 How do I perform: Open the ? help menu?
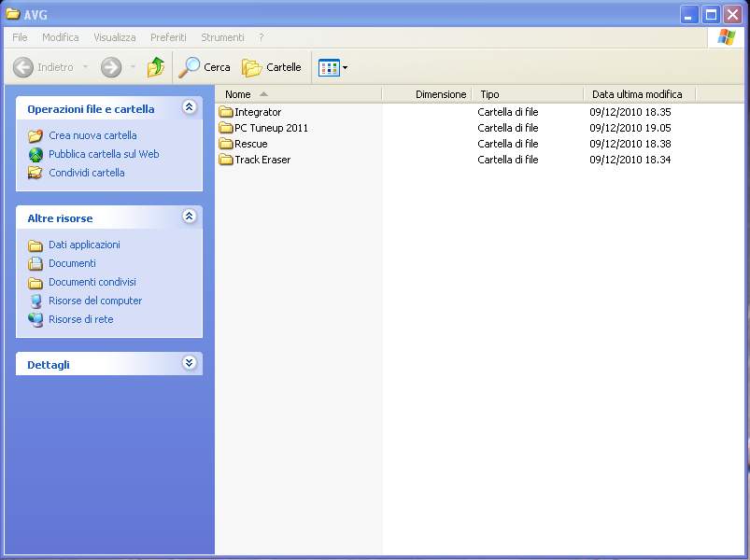point(262,37)
